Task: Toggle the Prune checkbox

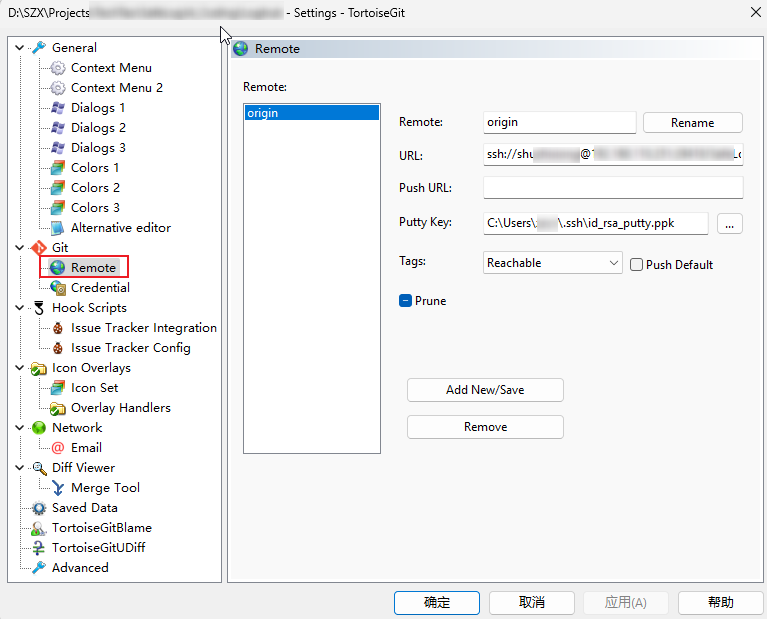Action: coord(406,300)
